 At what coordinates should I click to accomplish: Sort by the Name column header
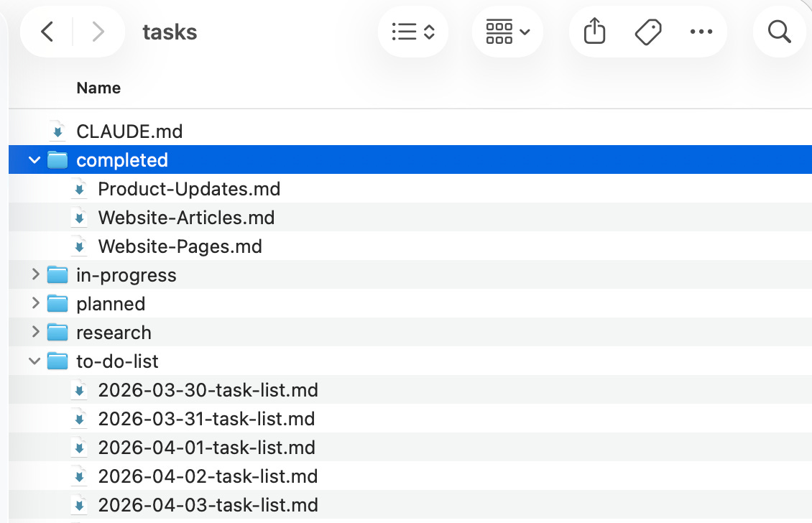98,88
